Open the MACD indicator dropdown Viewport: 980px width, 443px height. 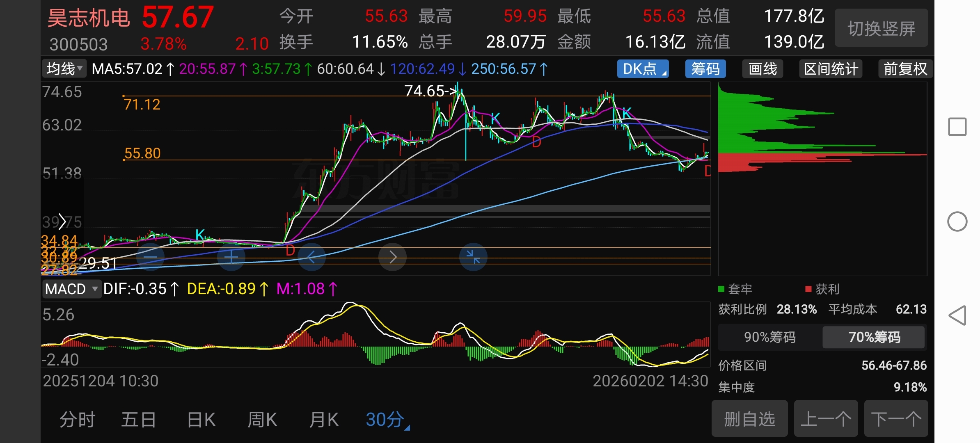click(x=71, y=289)
